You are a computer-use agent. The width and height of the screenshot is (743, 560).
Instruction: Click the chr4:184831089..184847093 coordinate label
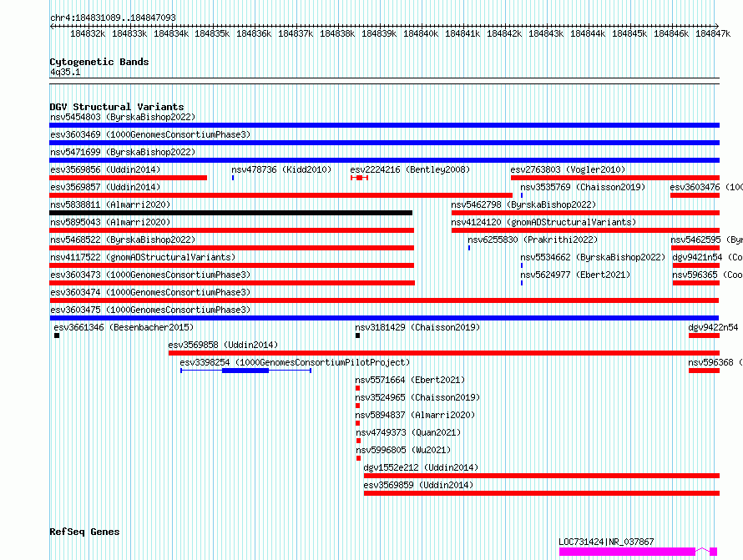point(113,18)
